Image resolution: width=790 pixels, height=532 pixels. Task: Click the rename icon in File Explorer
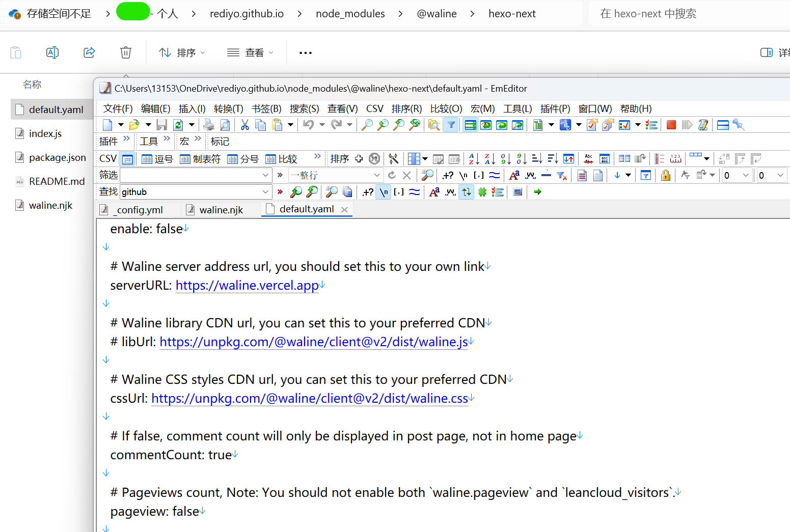point(52,52)
